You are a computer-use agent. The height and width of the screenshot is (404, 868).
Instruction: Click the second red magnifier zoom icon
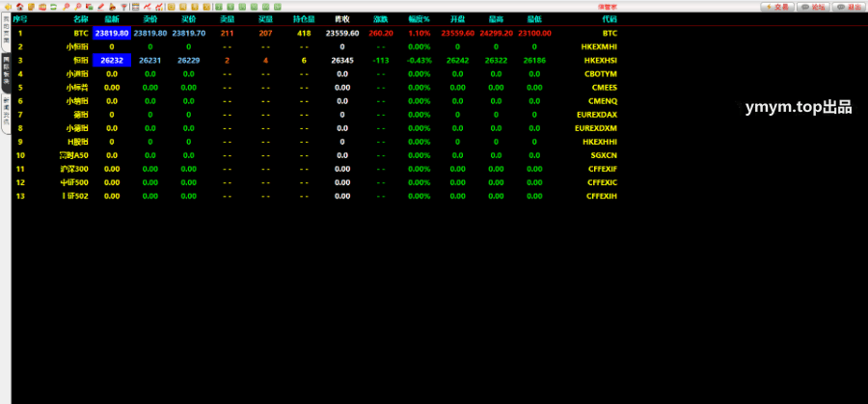pyautogui.click(x=78, y=7)
